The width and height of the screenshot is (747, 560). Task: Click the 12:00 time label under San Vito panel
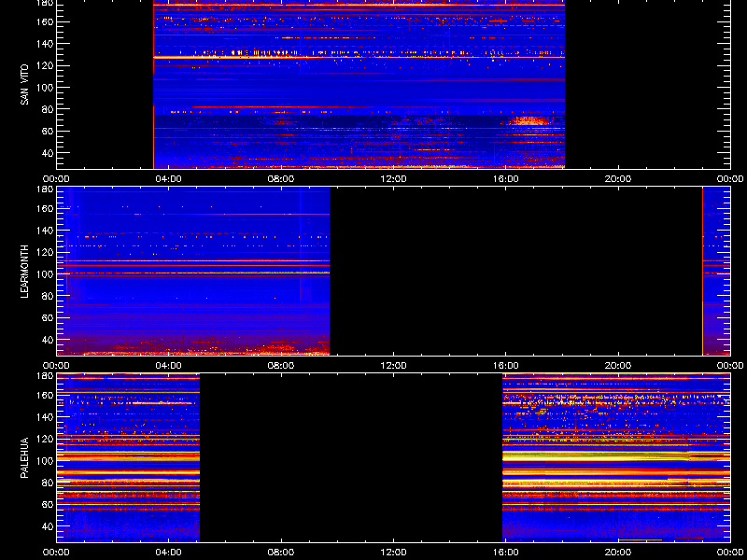pyautogui.click(x=393, y=179)
